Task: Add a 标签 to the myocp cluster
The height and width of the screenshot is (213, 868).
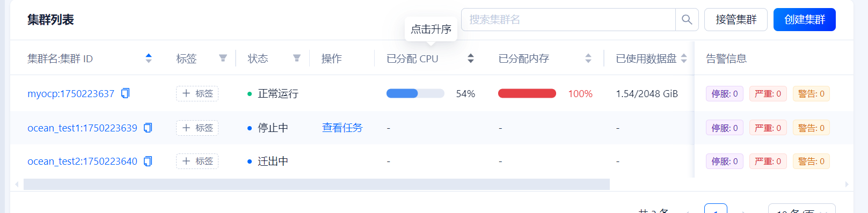Action: point(197,93)
